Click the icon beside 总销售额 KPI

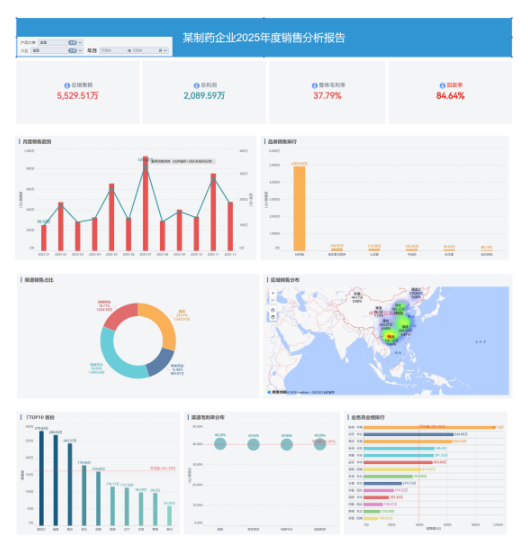pos(67,85)
